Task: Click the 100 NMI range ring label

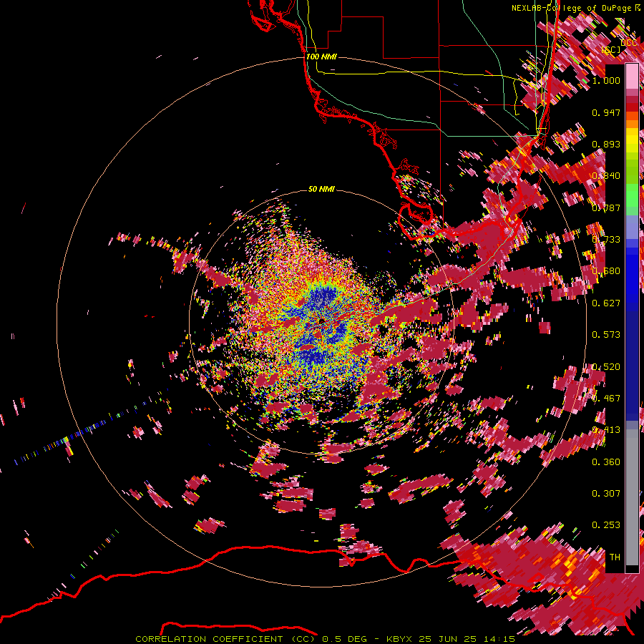Action: pyautogui.click(x=321, y=57)
